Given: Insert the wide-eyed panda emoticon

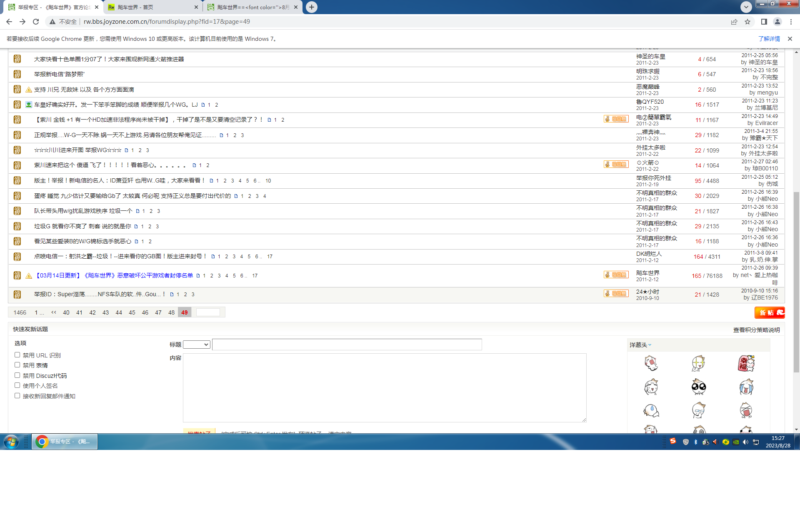Looking at the screenshot, I should click(x=698, y=387).
